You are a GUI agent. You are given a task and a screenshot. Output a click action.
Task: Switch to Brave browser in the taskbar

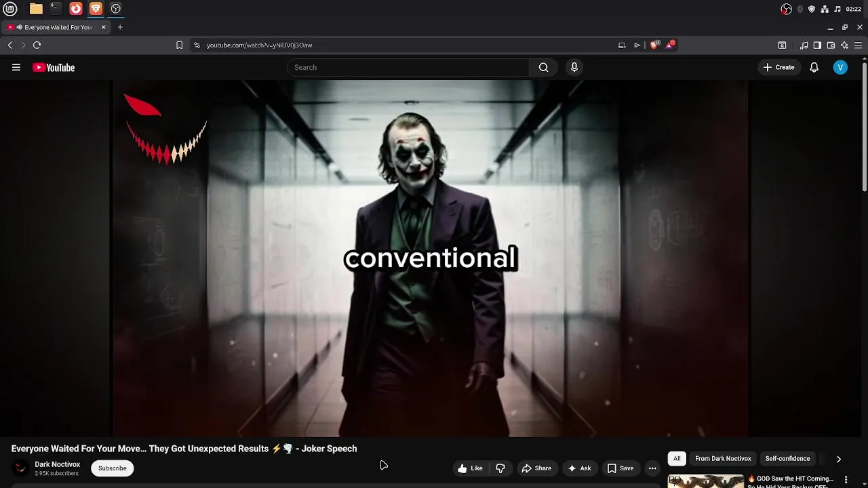coord(96,9)
